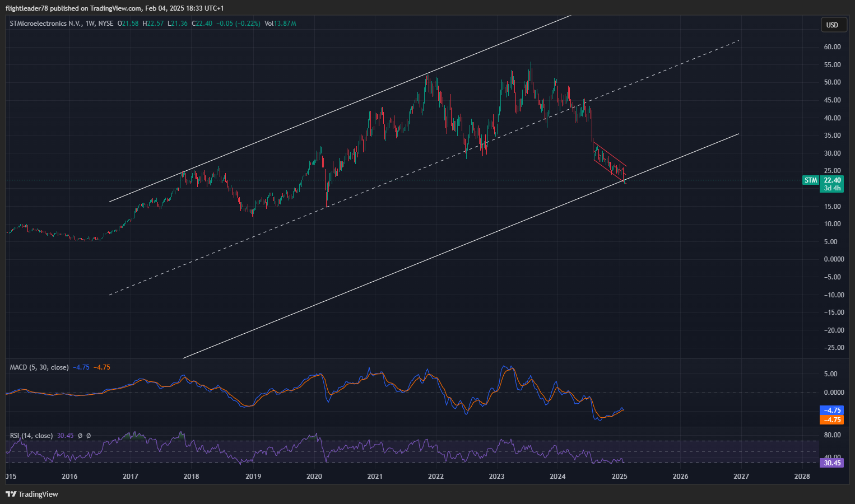Click the 2020 label on time axis
Screen dimensions: 855x504
[314, 477]
